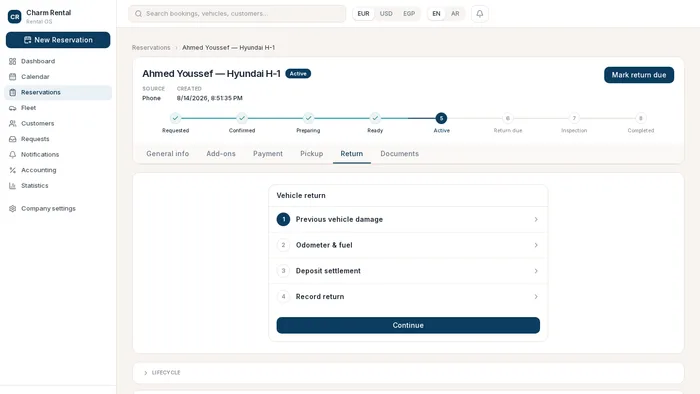Open Accounting from sidebar
The height and width of the screenshot is (394, 700).
pyautogui.click(x=58, y=170)
